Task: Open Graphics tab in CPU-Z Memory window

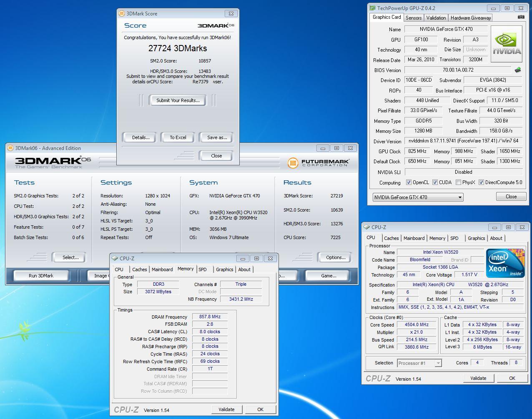Action: 224,269
